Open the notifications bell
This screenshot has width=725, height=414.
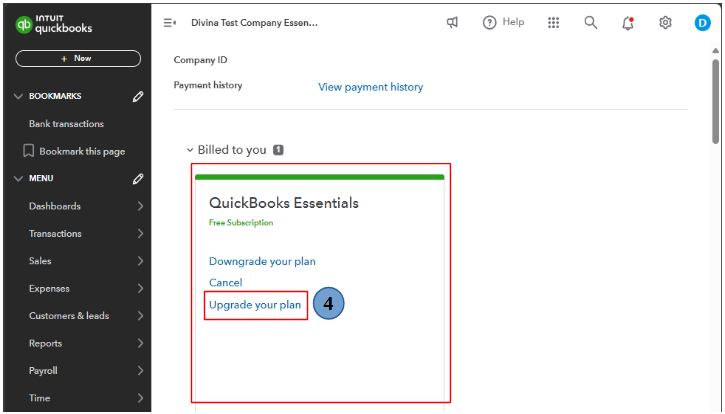628,23
